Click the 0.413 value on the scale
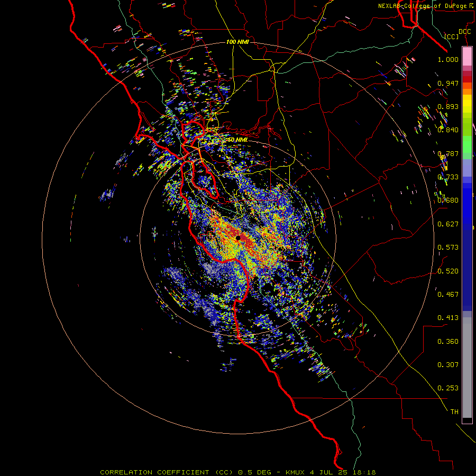Viewport: 476px width, 476px height. click(448, 318)
